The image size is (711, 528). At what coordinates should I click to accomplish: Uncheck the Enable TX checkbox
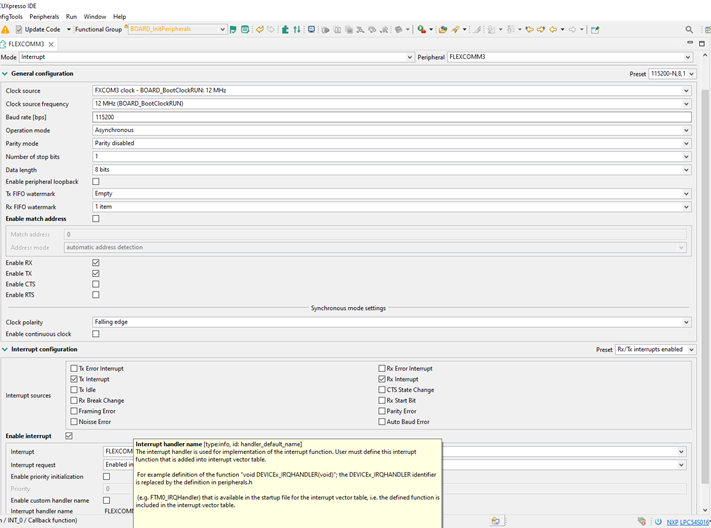(x=96, y=274)
